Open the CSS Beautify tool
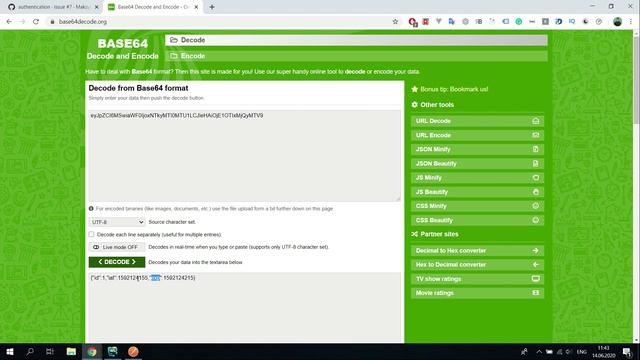Viewport: 640px width, 360px height. pyautogui.click(x=477, y=220)
